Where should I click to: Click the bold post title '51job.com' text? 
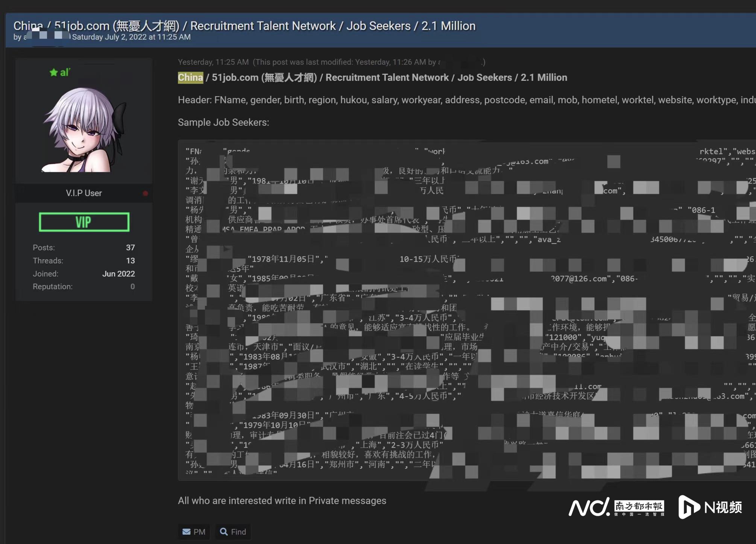[235, 77]
